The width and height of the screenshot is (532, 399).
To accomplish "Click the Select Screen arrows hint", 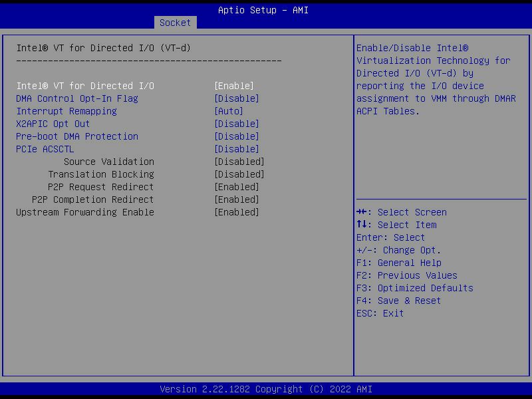I will pos(402,212).
